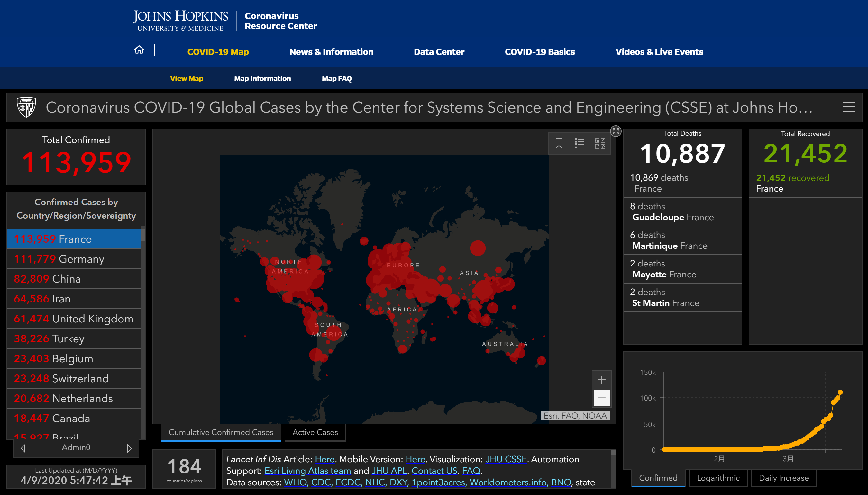868x495 pixels.
Task: Click the large red circle over Russia
Action: (478, 248)
